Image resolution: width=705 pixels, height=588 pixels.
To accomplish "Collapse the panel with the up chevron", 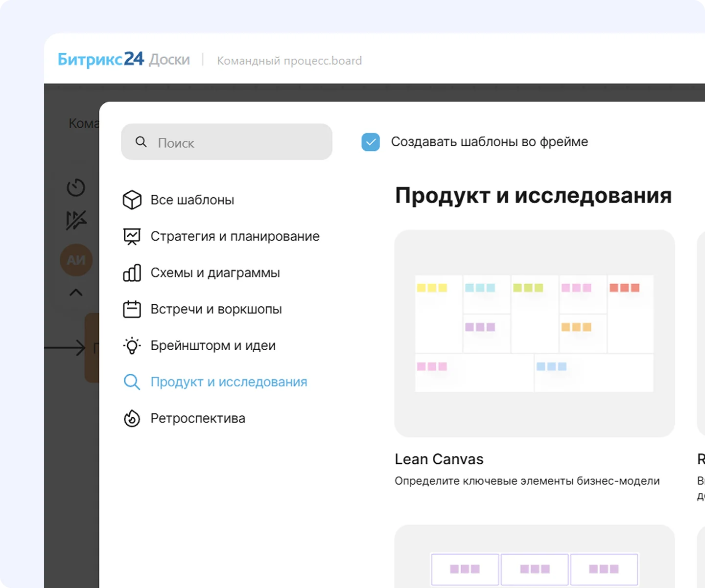I will tap(76, 293).
